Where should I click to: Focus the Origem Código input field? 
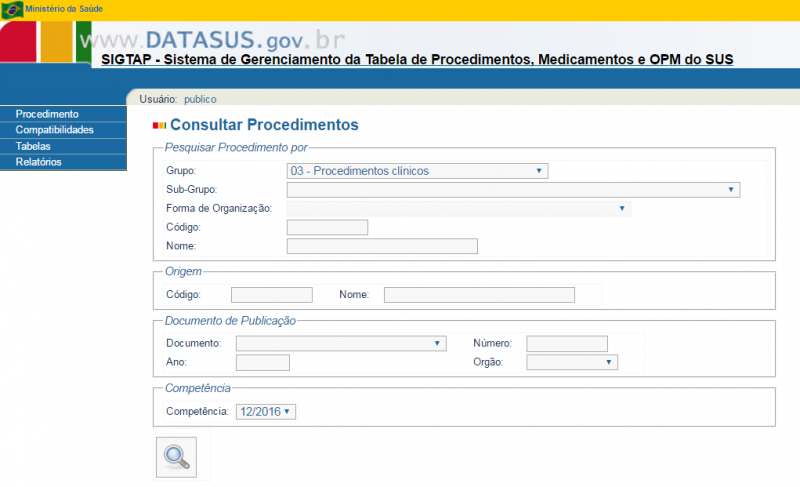click(271, 295)
